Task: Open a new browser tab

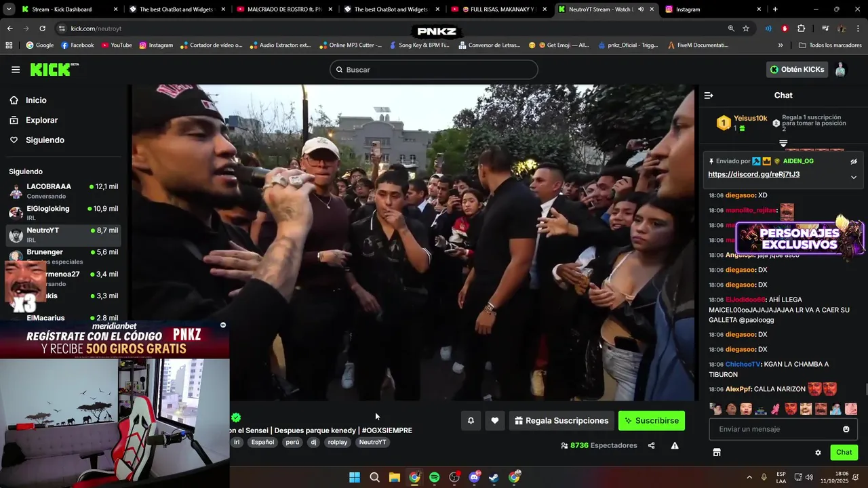Action: (x=775, y=9)
